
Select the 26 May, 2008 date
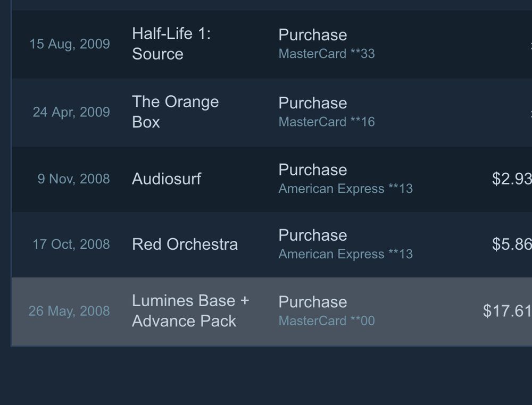pos(69,311)
